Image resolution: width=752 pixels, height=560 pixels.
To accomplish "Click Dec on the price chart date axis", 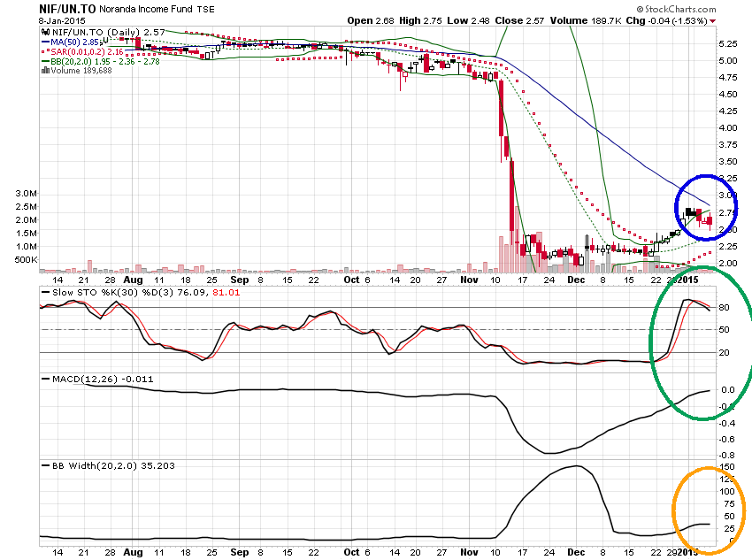I will 576,280.
